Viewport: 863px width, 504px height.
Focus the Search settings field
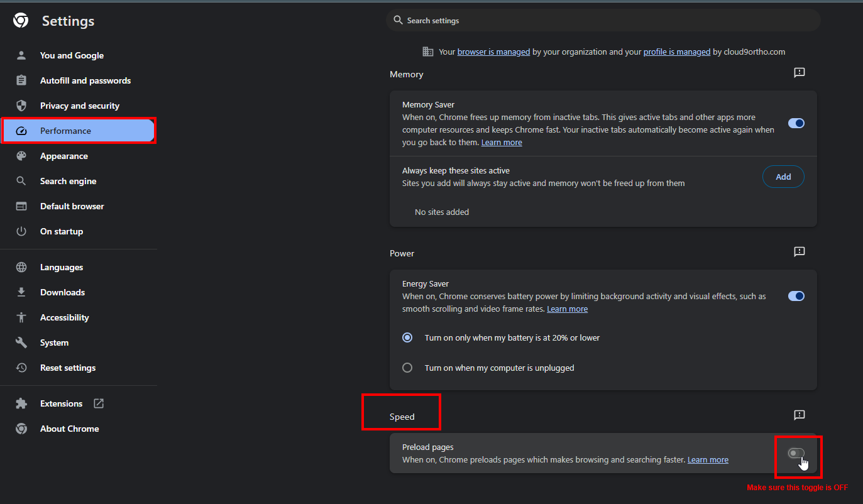(603, 20)
